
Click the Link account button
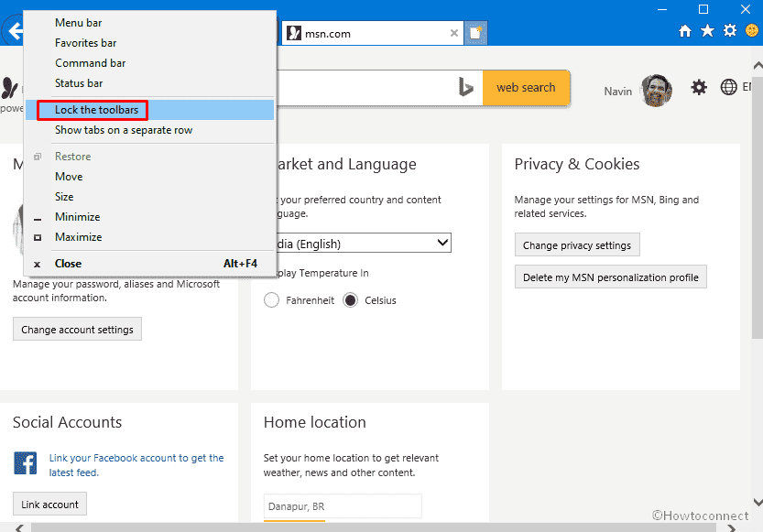point(49,505)
